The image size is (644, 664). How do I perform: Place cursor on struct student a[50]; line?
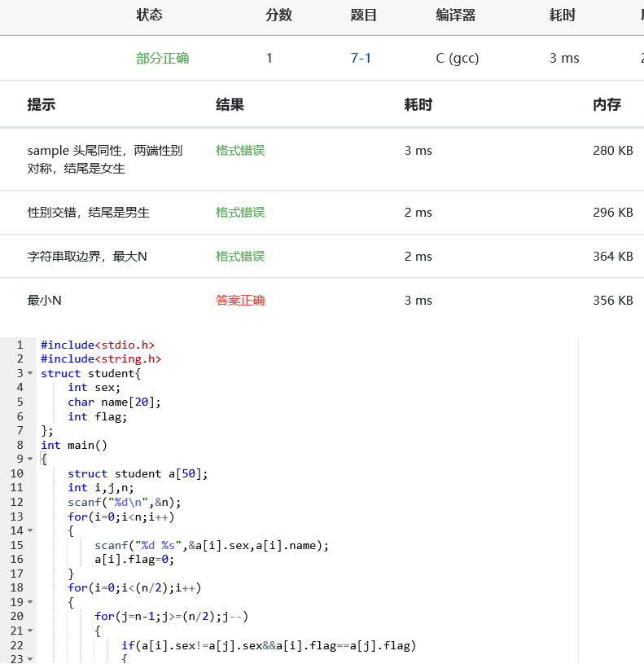(x=138, y=473)
